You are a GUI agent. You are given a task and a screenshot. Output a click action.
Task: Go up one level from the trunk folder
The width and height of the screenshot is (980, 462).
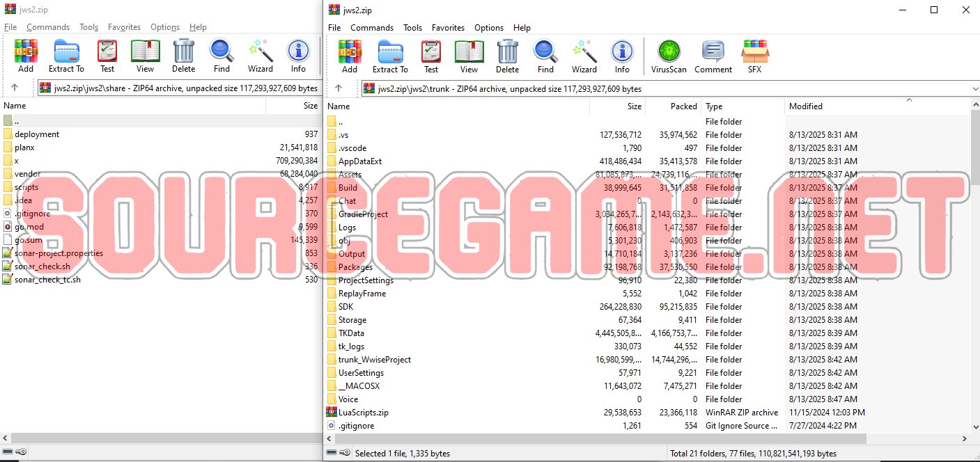pyautogui.click(x=339, y=88)
